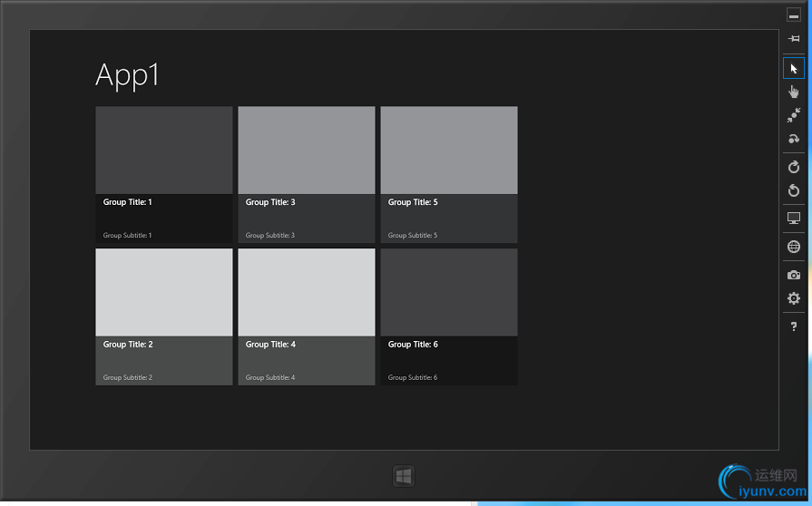Toggle the always-on-top pin icon
The width and height of the screenshot is (812, 506).
[793, 39]
